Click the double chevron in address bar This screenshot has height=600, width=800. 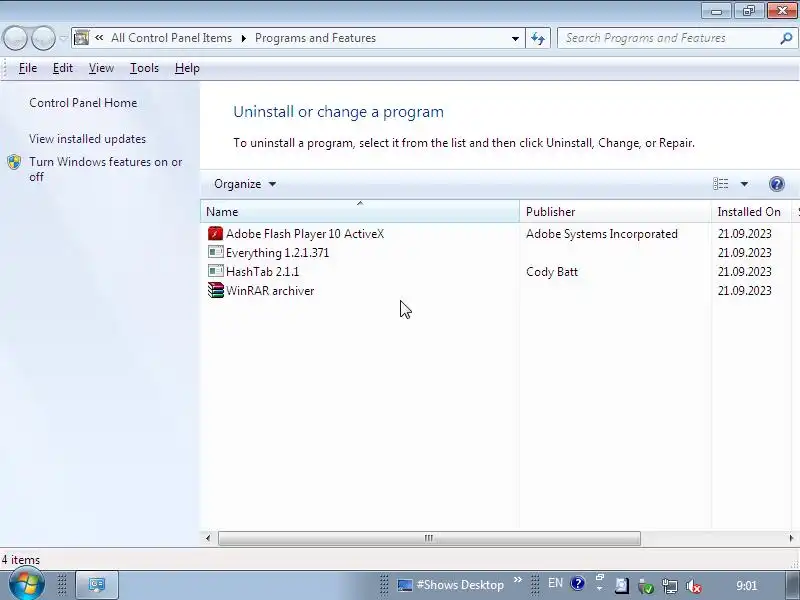point(99,38)
